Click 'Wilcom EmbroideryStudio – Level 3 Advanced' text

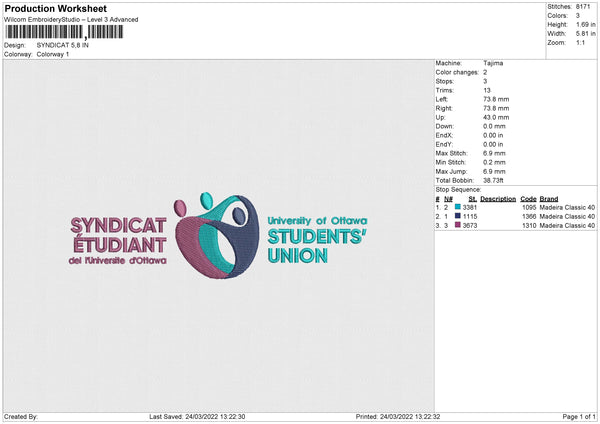coord(71,20)
